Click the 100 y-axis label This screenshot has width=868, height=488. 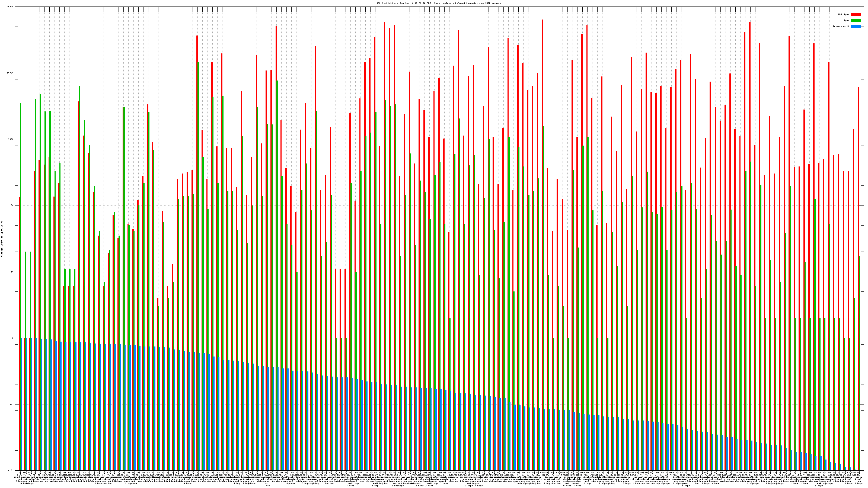12,206
